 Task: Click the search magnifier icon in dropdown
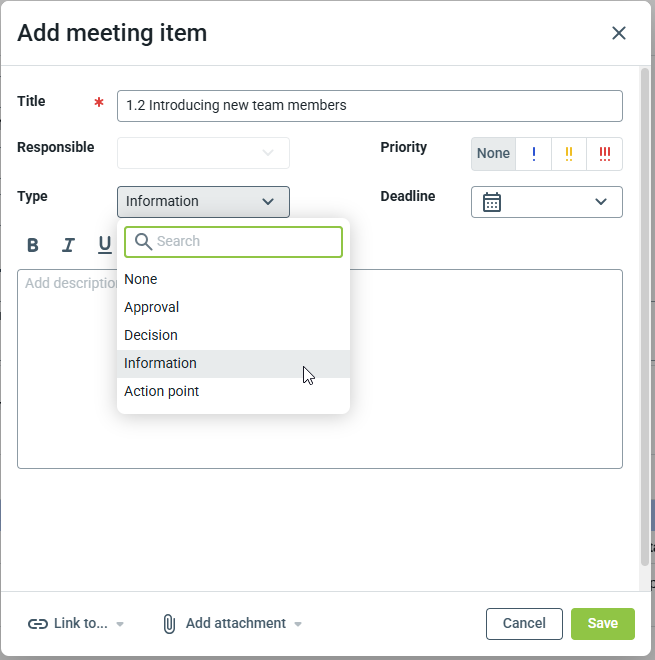coord(143,241)
